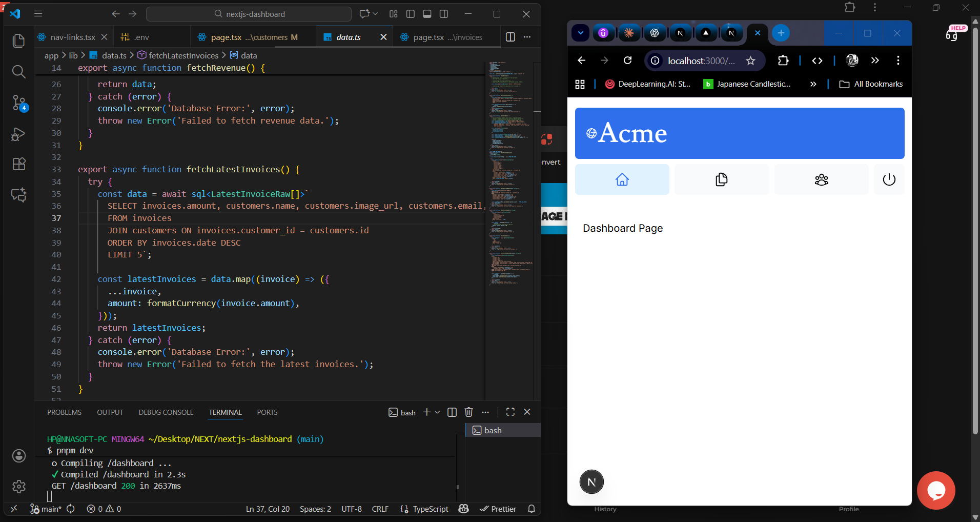Image resolution: width=980 pixels, height=522 pixels.
Task: Open more editor actions menu
Action: tap(527, 37)
